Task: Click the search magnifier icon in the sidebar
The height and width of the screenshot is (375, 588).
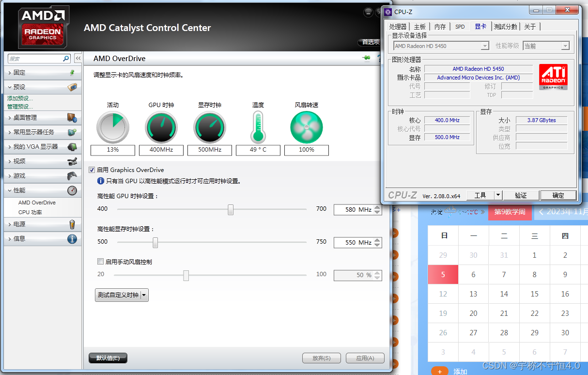Action: click(x=66, y=59)
